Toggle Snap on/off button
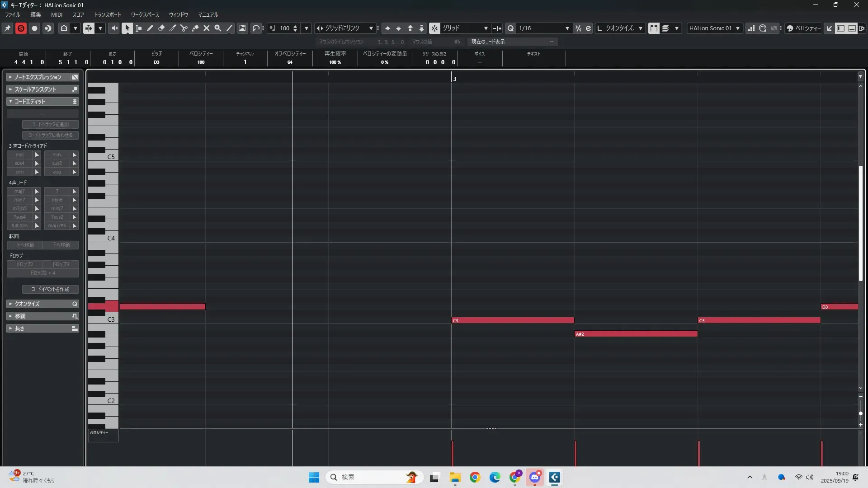This screenshot has width=868, height=488. click(x=434, y=28)
